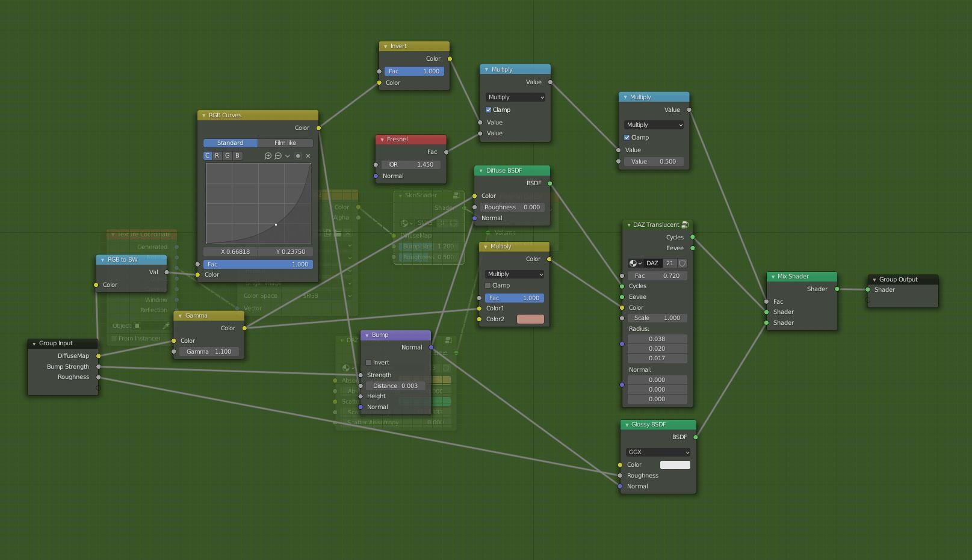This screenshot has width=972, height=560.
Task: Collapse the Diffuse BSDF node
Action: [x=481, y=171]
